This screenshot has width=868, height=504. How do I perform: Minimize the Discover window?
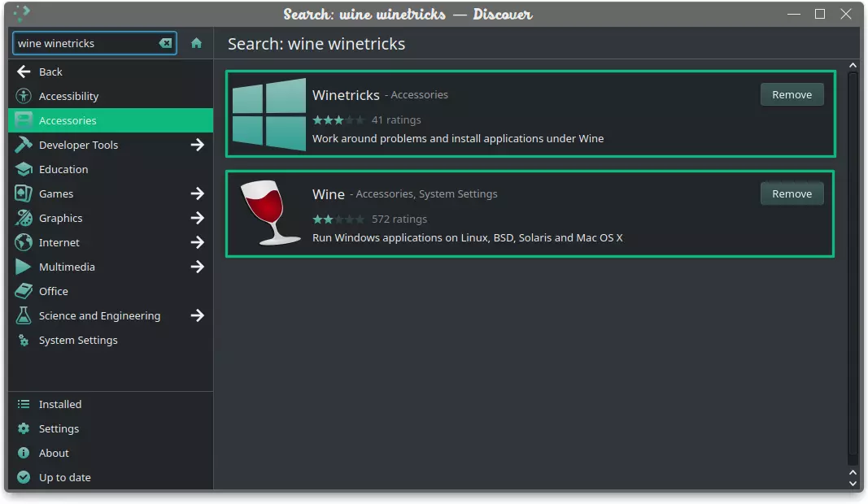(794, 14)
